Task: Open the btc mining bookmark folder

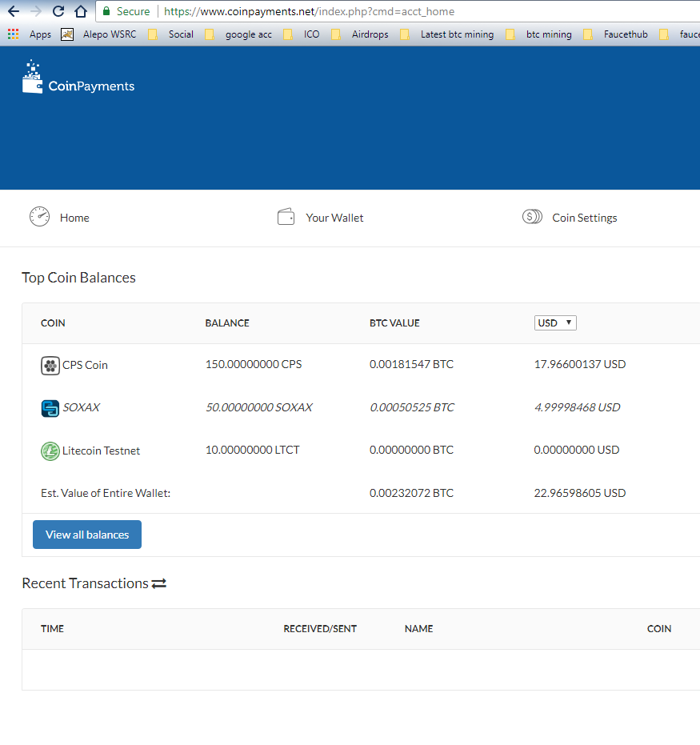Action: (539, 34)
